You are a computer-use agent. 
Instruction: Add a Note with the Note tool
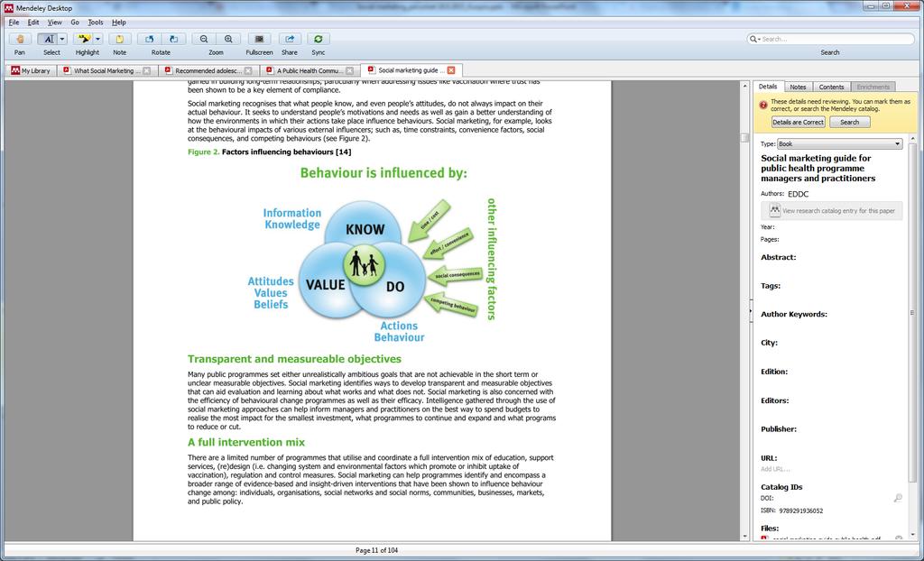120,39
